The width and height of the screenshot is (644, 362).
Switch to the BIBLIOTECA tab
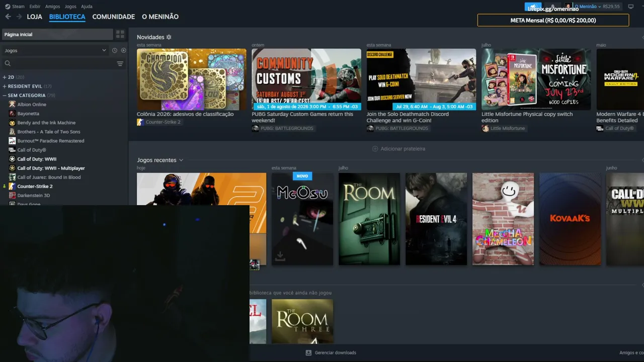coord(67,17)
